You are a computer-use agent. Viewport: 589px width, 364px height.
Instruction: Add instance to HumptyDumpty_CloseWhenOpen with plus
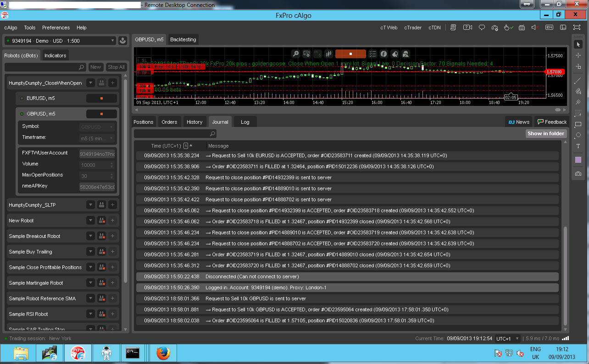113,83
